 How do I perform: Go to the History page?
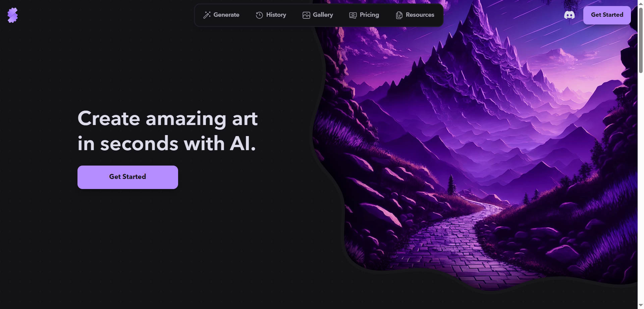(271, 15)
